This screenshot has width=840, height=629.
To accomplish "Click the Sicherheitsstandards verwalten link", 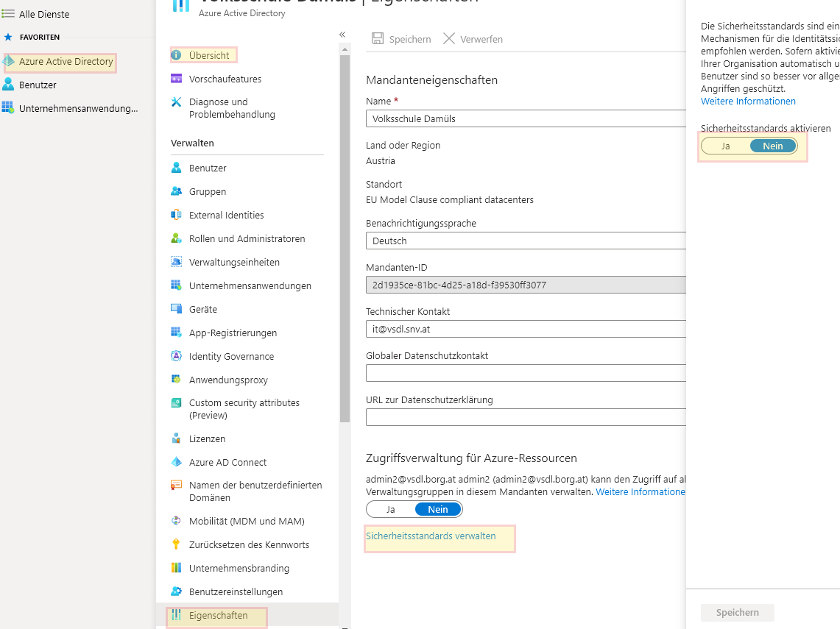I will point(431,536).
